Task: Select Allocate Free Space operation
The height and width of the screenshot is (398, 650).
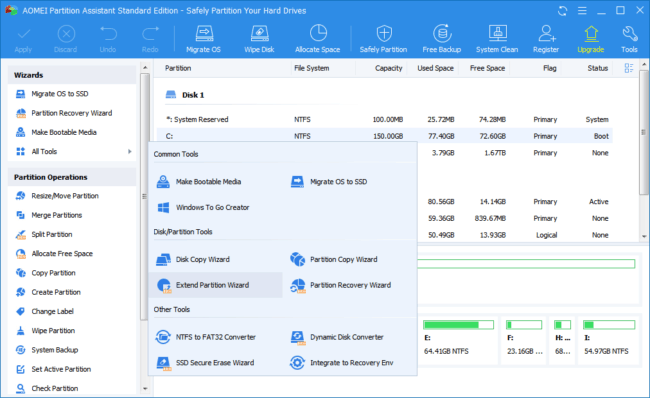Action: point(54,254)
